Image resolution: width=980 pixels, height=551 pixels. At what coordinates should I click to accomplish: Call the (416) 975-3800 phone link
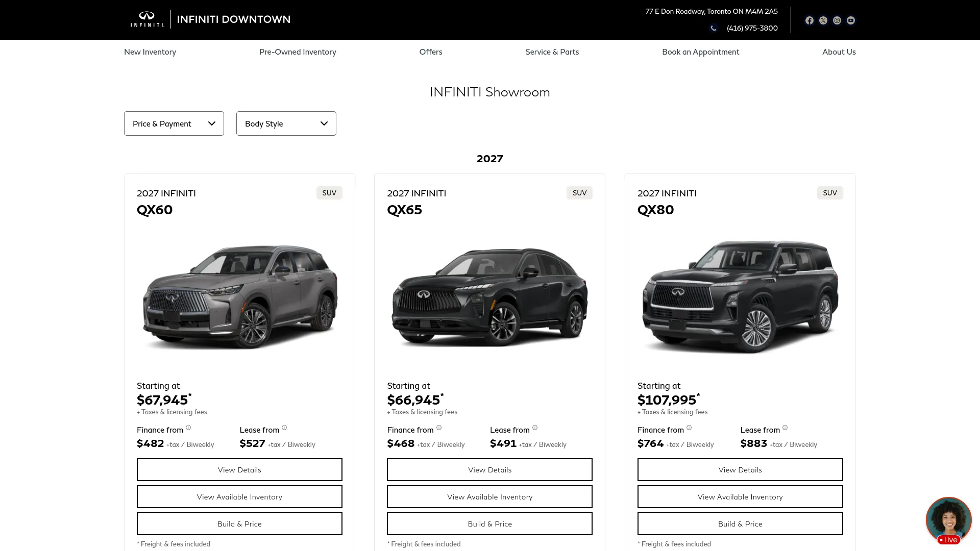click(x=752, y=28)
